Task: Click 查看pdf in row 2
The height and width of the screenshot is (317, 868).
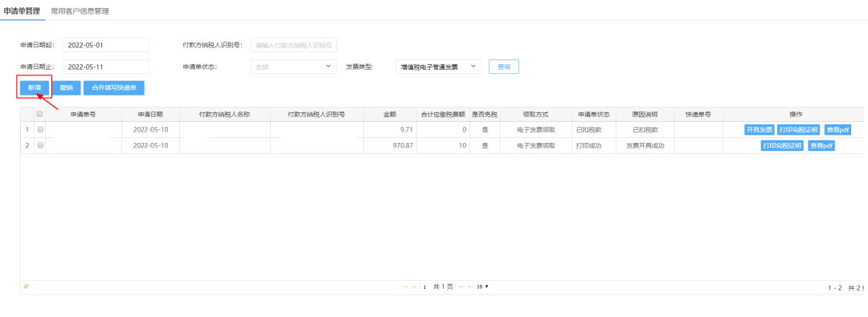Action: (x=821, y=146)
